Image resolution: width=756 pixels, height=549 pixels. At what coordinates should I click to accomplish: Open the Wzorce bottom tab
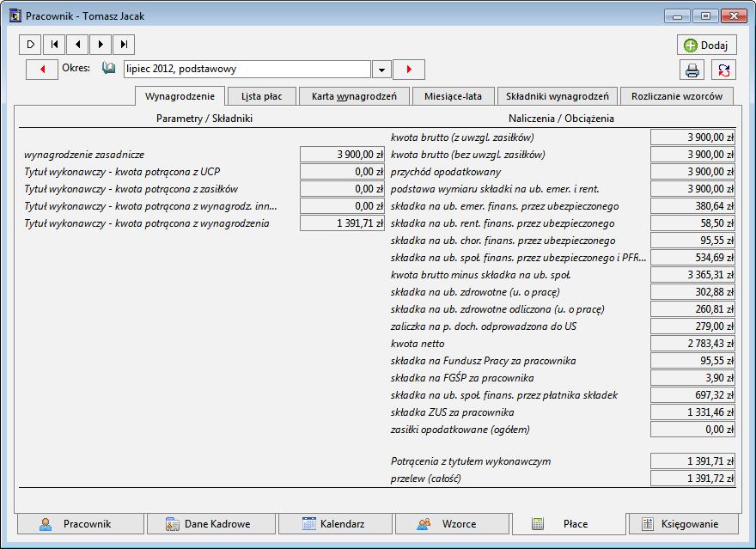pyautogui.click(x=452, y=524)
